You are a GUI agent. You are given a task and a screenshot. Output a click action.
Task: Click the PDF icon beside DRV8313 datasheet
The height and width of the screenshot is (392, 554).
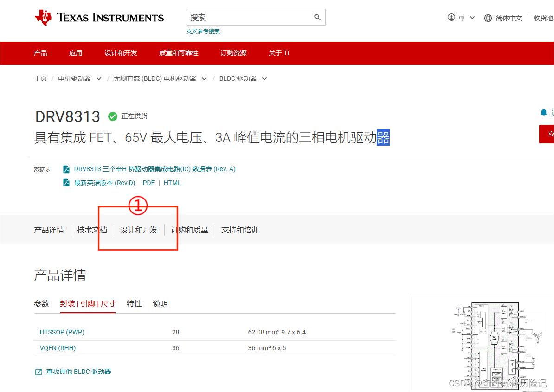[66, 169]
